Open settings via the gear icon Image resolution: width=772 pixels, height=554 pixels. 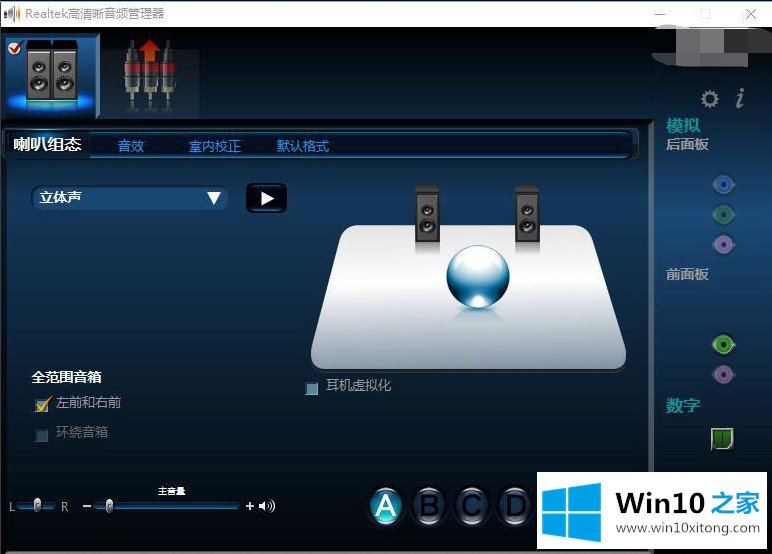coord(709,99)
